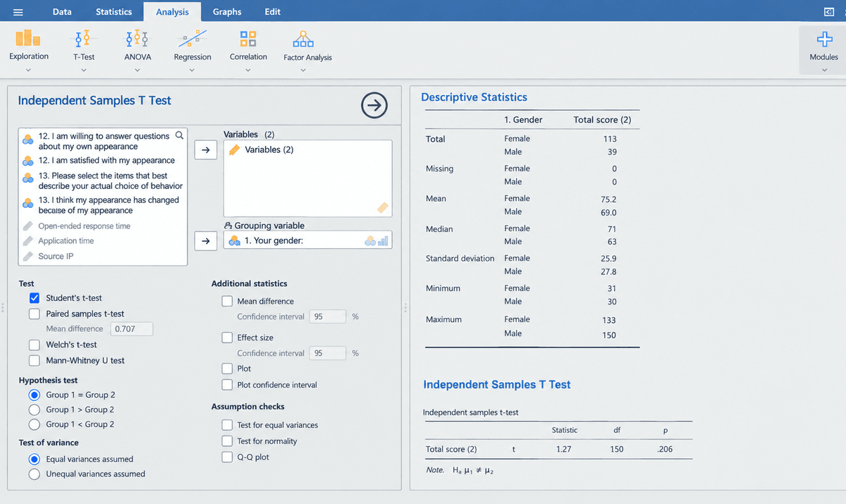
Task: Tick the Mean difference checkbox under Additional statistics
Action: [x=227, y=301]
